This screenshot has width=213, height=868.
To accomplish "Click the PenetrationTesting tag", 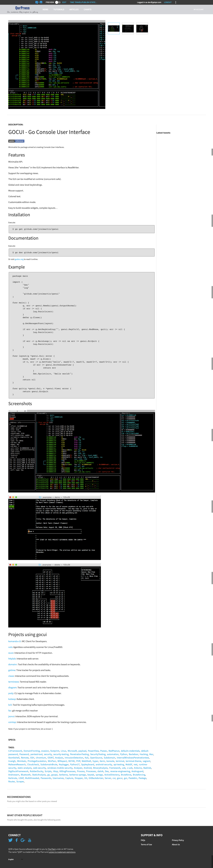I will [79, 754].
